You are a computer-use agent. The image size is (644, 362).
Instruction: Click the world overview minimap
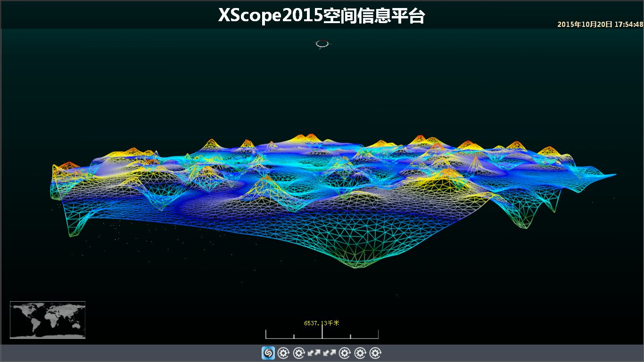pos(48,320)
